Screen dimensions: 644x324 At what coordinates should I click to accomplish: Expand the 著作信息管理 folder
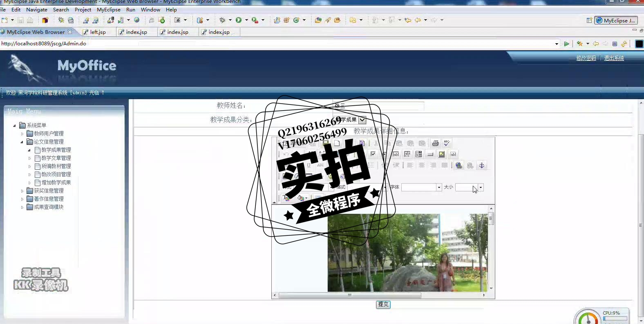tap(22, 199)
